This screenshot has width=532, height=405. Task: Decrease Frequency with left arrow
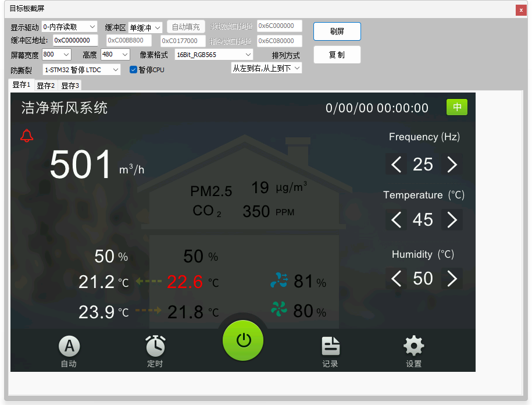click(397, 164)
